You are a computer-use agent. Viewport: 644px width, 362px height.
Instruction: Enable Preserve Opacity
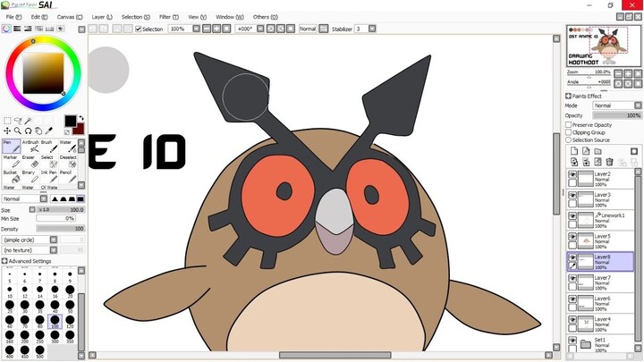pos(569,125)
